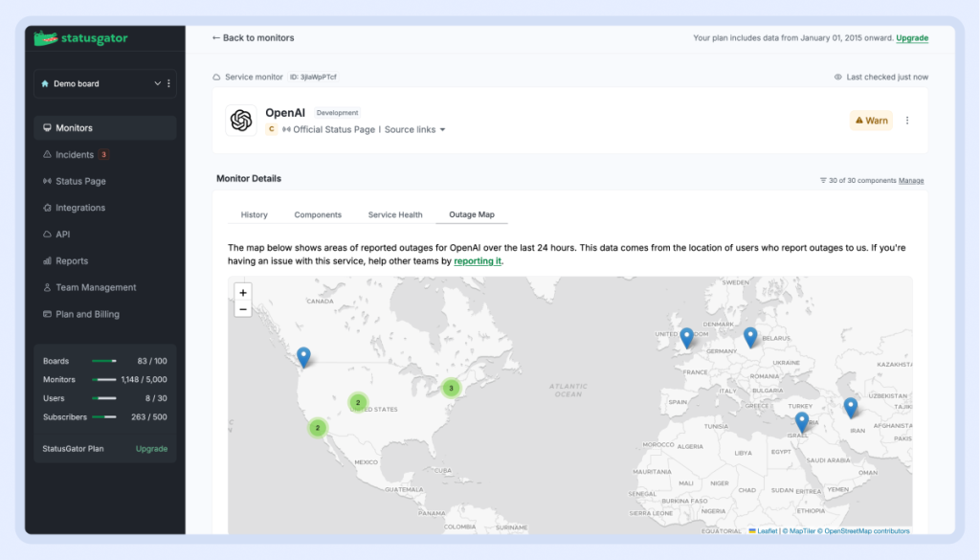This screenshot has width=980, height=560.
Task: Click the Back to monitors link
Action: tap(253, 38)
